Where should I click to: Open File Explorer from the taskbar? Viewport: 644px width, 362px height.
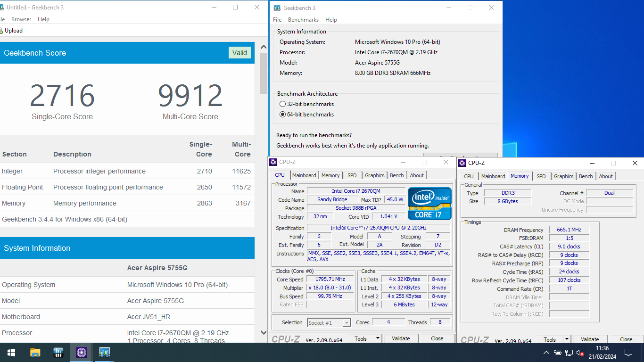click(35, 352)
